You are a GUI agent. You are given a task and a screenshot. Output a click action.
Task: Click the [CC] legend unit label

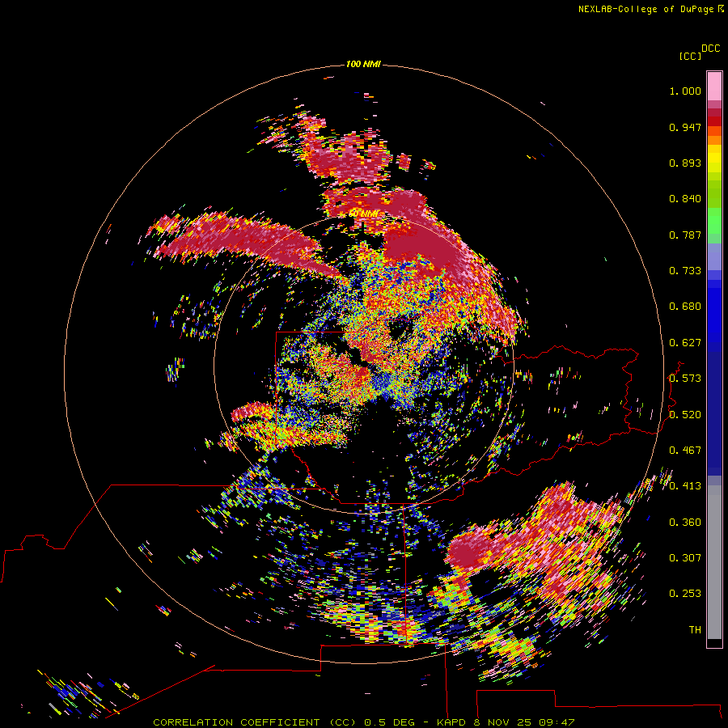(x=690, y=56)
